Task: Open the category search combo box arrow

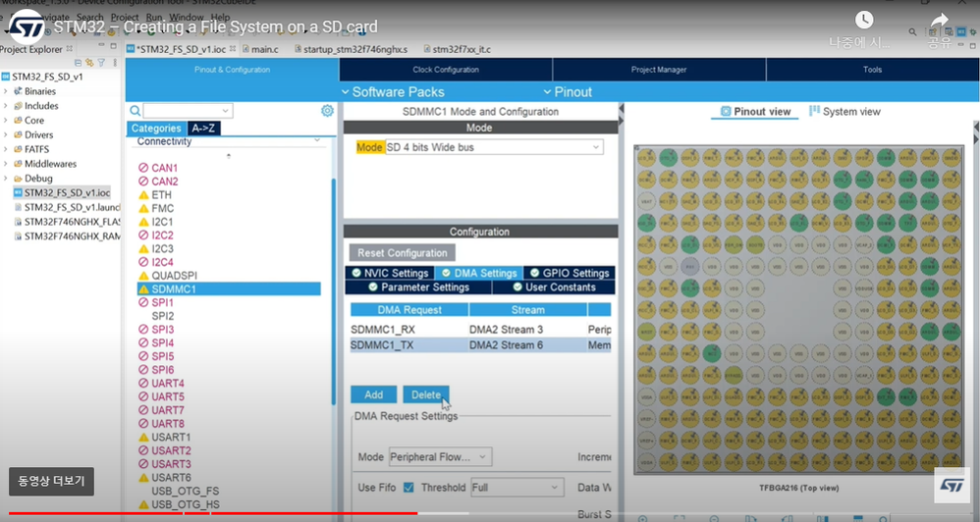Action: coord(225,111)
